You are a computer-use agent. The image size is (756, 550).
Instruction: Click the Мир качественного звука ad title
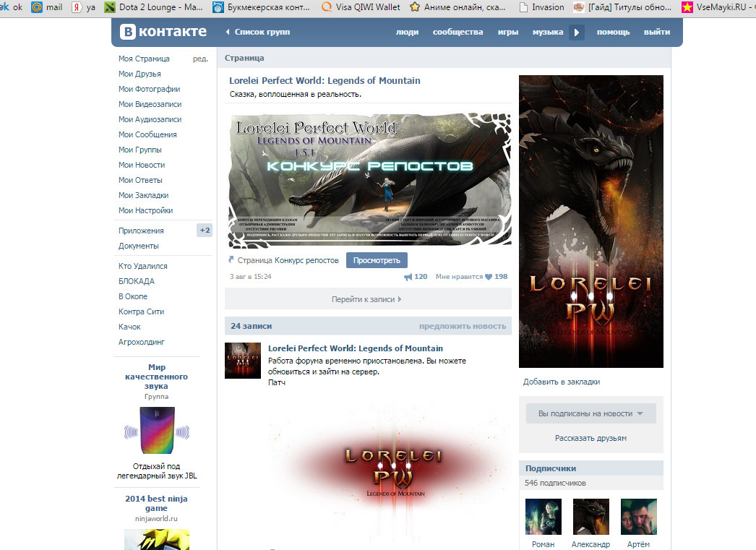[x=156, y=377]
